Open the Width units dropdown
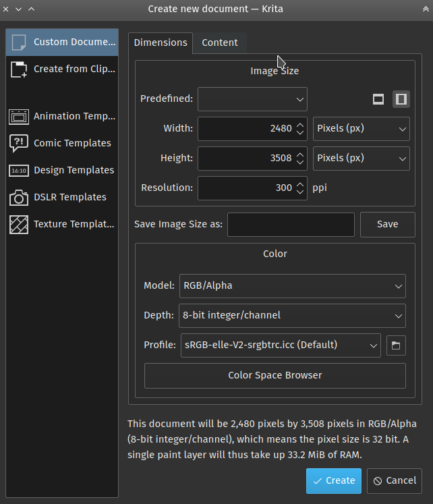 tap(362, 128)
